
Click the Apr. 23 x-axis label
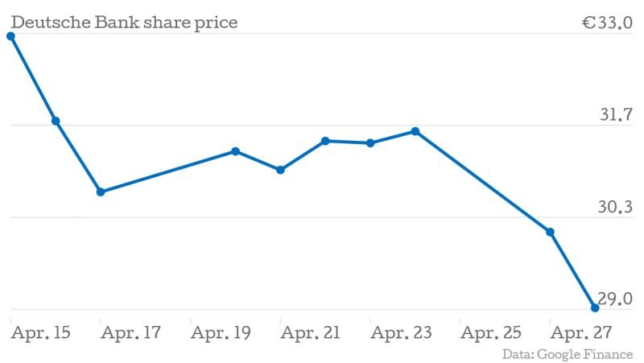[x=401, y=332]
